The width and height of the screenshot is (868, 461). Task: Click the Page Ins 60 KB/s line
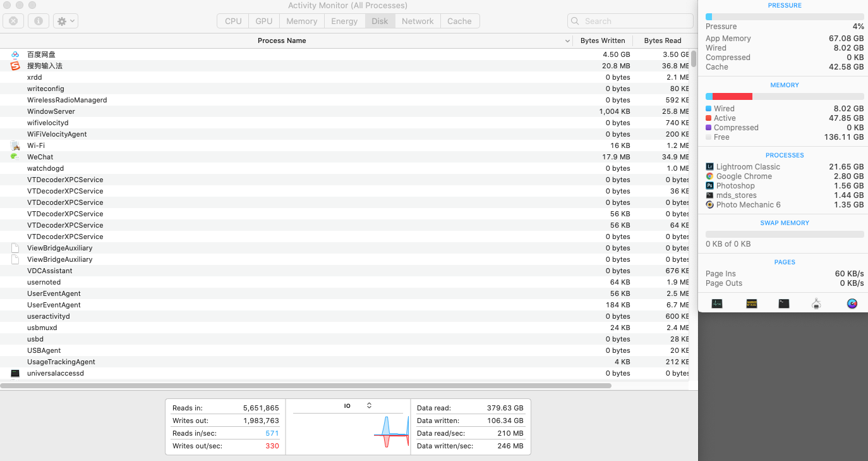point(785,274)
